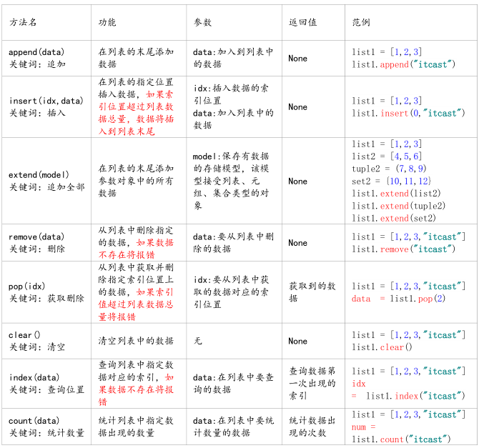479x448 pixels.
Task: Click '关键词: 插入' keyword text
Action: 37,113
